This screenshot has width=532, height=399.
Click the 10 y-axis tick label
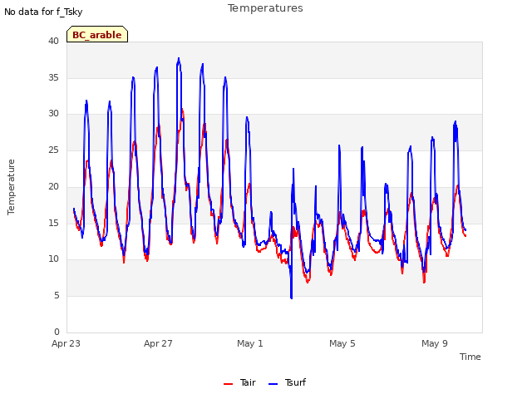tap(53, 259)
